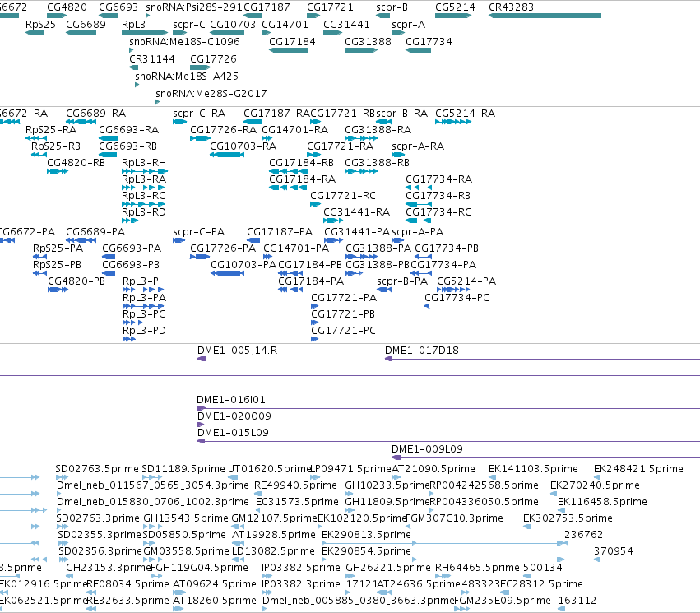Click EST Dmel_neb_005885_0380_3663.3prime
Image resolution: width=700 pixels, height=613 pixels.
point(265,609)
